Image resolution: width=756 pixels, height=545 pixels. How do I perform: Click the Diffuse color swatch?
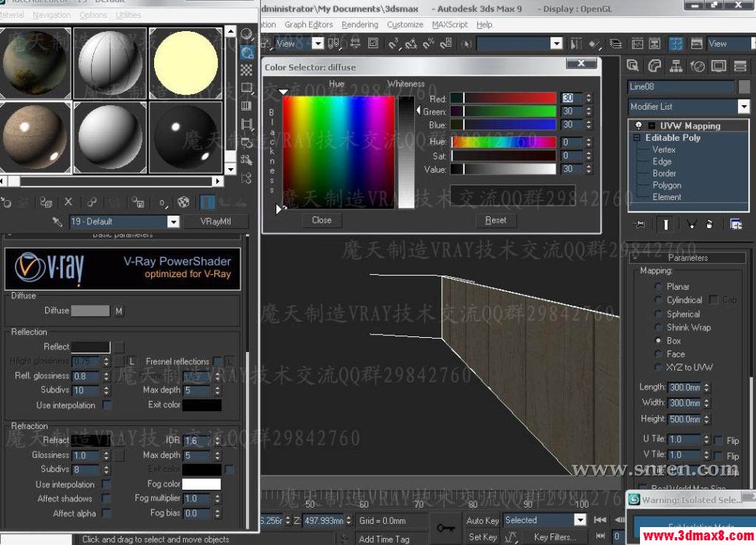pyautogui.click(x=90, y=311)
